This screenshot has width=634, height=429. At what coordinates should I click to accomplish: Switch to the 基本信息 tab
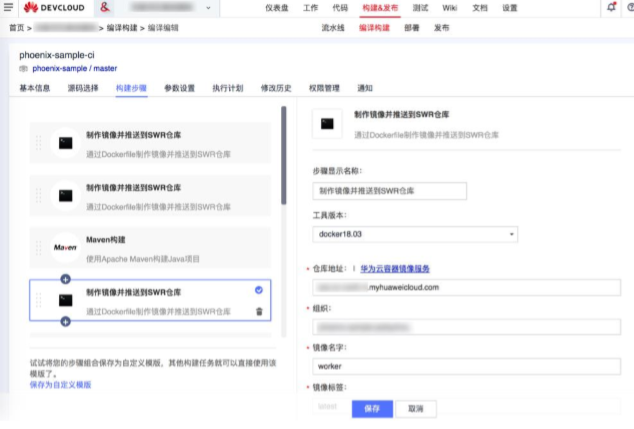[35, 88]
